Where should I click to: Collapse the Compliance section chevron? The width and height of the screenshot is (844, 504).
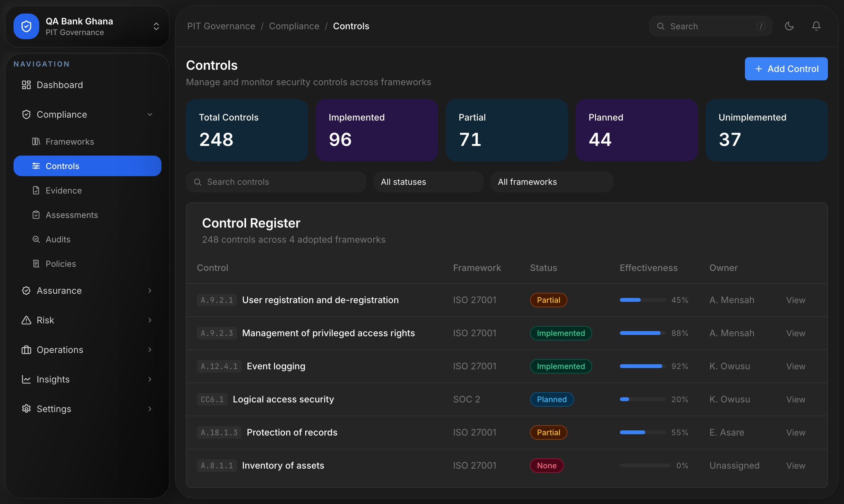[150, 114]
